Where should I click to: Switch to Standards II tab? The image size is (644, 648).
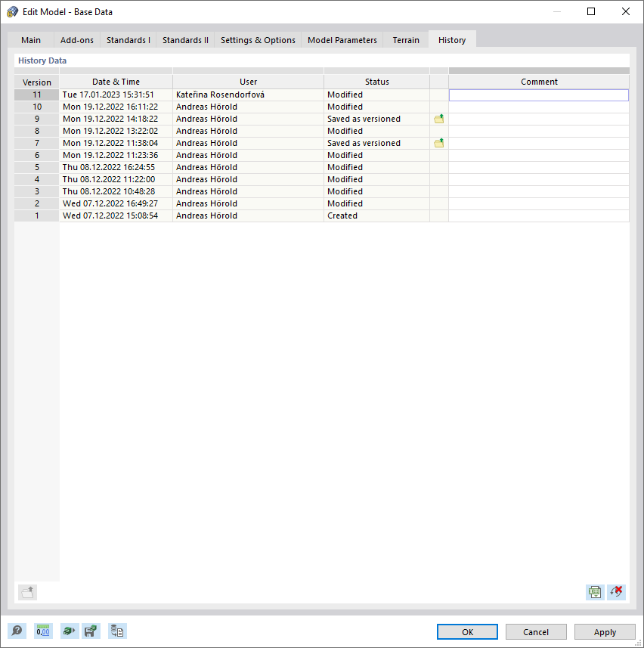pos(185,40)
